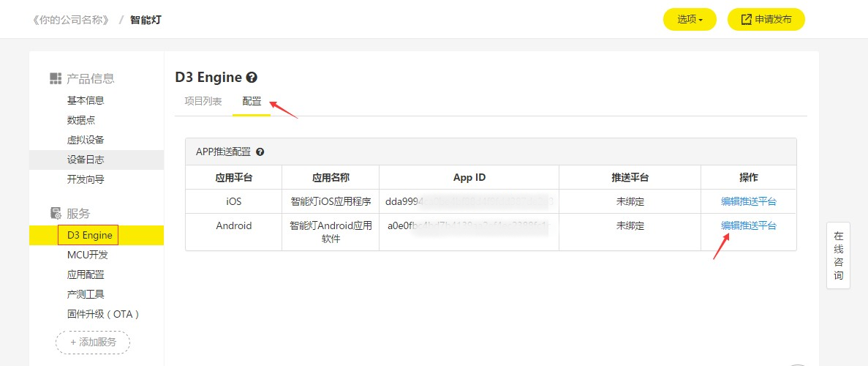Click the 服务 section icon
This screenshot has width=868, height=366.
click(x=56, y=214)
